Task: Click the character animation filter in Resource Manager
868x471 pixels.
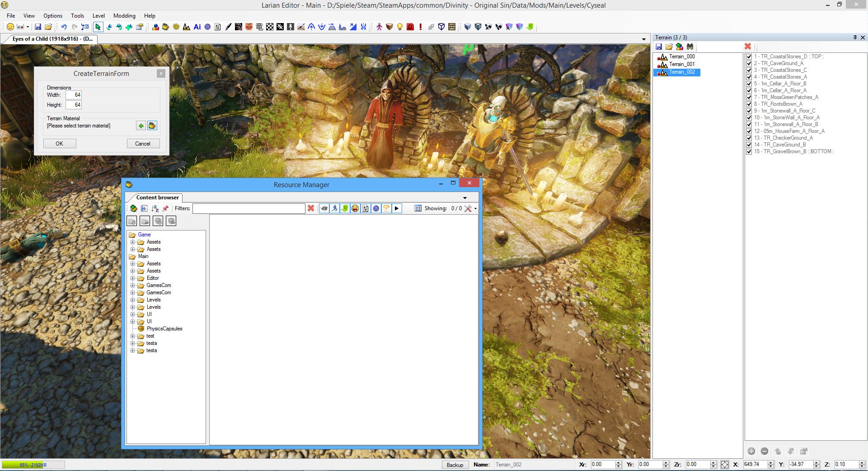Action: (x=334, y=208)
